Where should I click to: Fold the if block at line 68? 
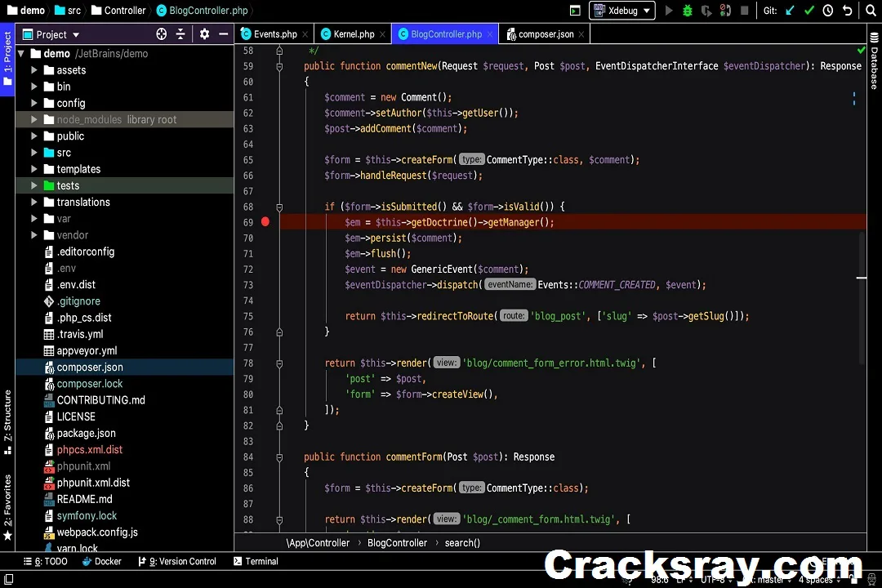(279, 207)
